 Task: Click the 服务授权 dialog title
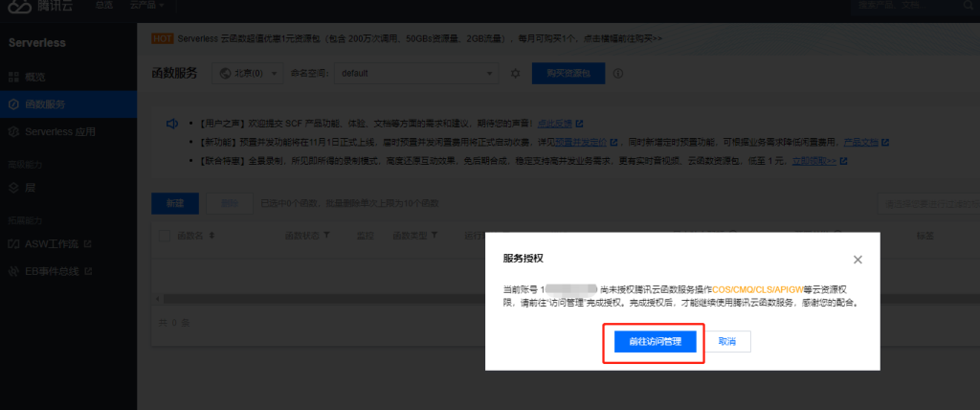523,259
